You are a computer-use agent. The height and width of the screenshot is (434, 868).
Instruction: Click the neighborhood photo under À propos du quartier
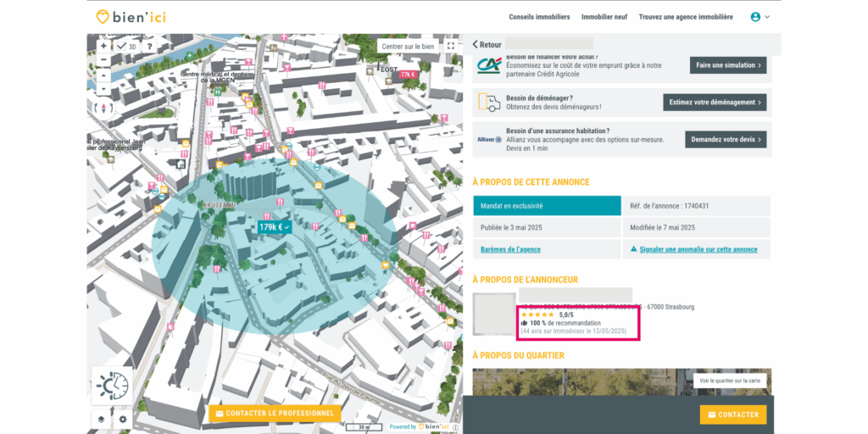[x=621, y=382]
